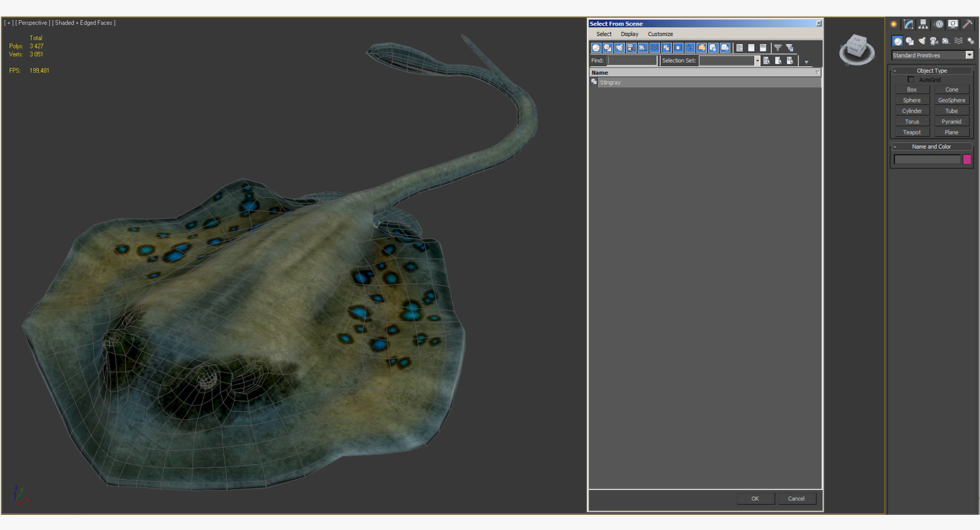The width and height of the screenshot is (980, 530).
Task: Open the Hierarchy tab in the command panel
Action: coord(923,24)
